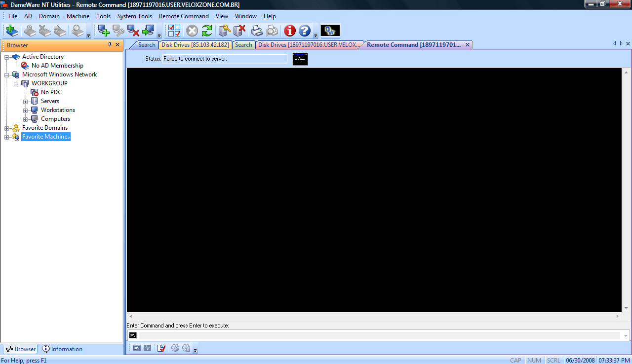Screen dimensions: 632x364
Task: Switch to Disk Drives [85.103.42.182] tab
Action: coord(195,45)
